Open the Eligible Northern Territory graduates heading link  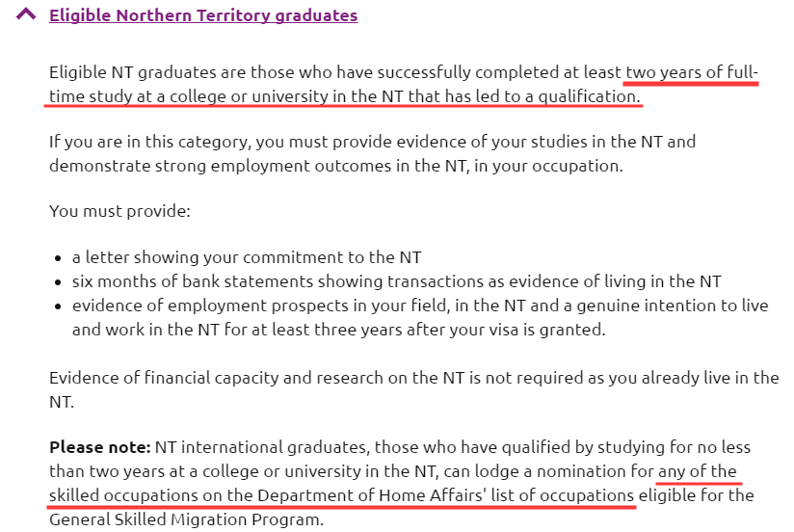pos(202,15)
